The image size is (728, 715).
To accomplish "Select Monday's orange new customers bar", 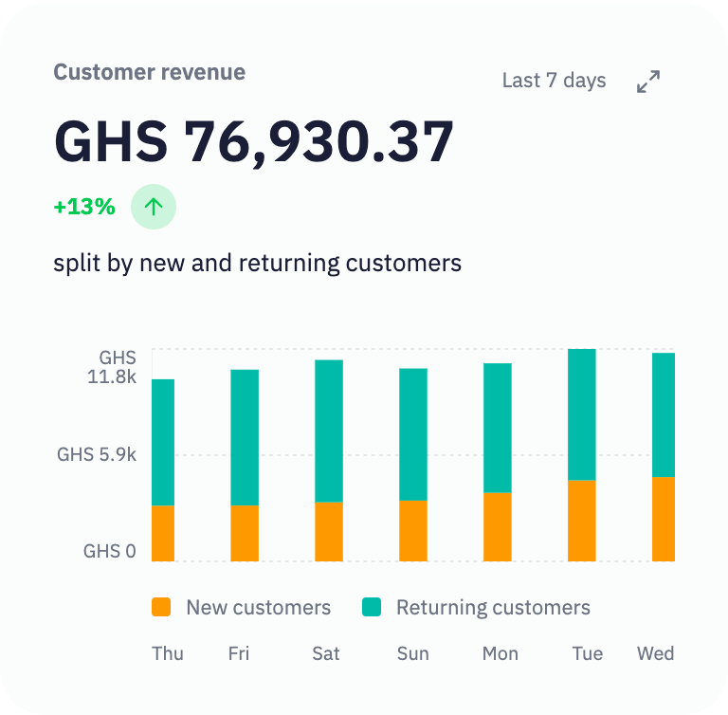I will 498,527.
